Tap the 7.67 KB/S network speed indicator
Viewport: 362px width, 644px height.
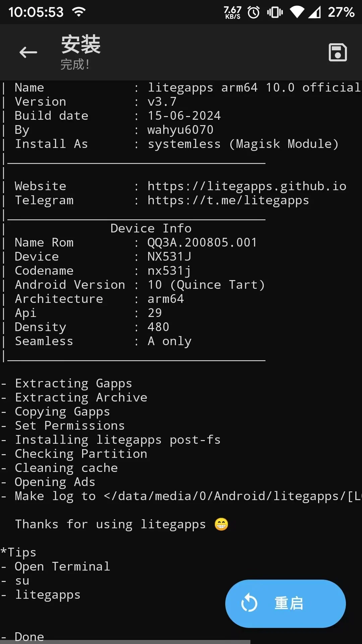click(x=232, y=13)
